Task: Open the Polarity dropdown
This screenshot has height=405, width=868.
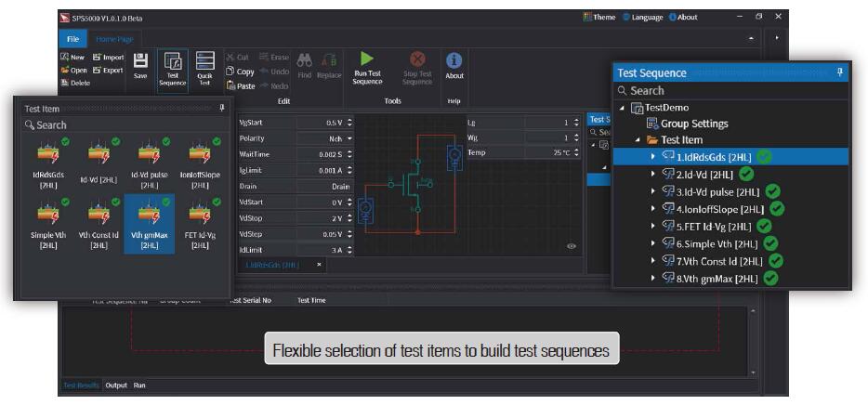Action: (349, 138)
